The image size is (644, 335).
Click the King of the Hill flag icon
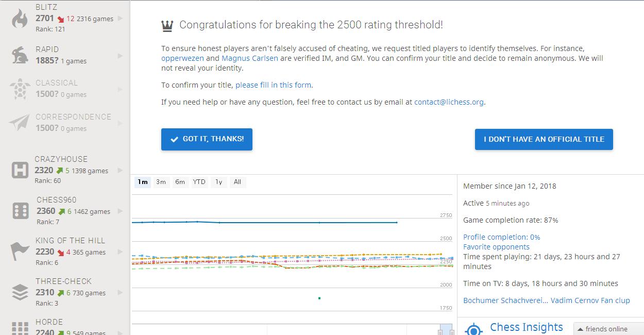20,251
